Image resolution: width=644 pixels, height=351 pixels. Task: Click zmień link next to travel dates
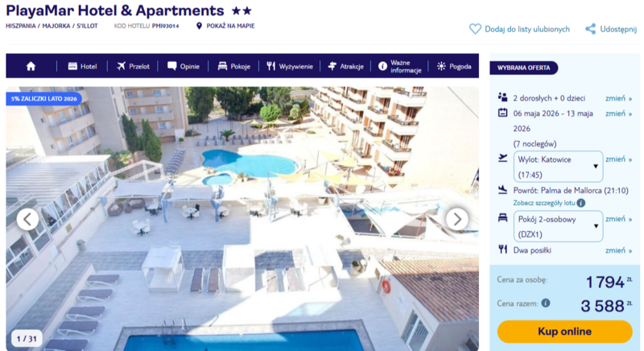click(618, 114)
